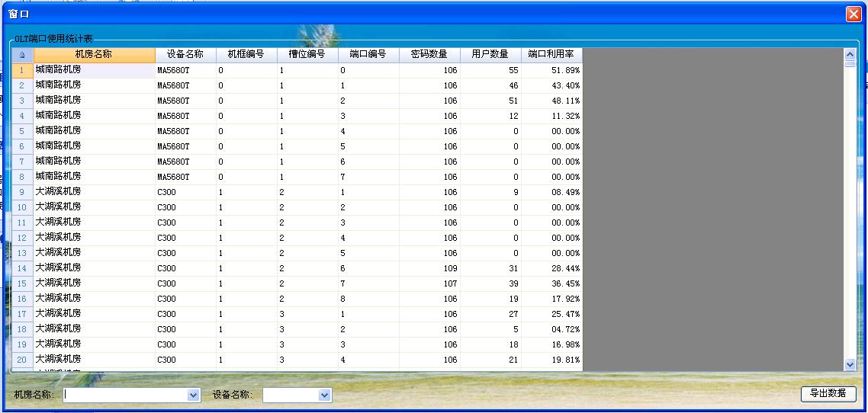Select 大湖溪机房 cell in row 20
Image resolution: width=868 pixels, height=413 pixels.
pyautogui.click(x=95, y=360)
